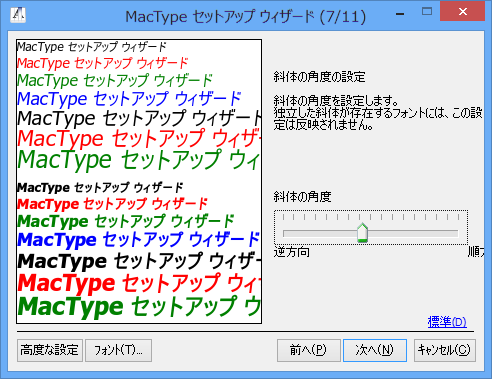Click the 逆方向 label under slider

point(291,252)
